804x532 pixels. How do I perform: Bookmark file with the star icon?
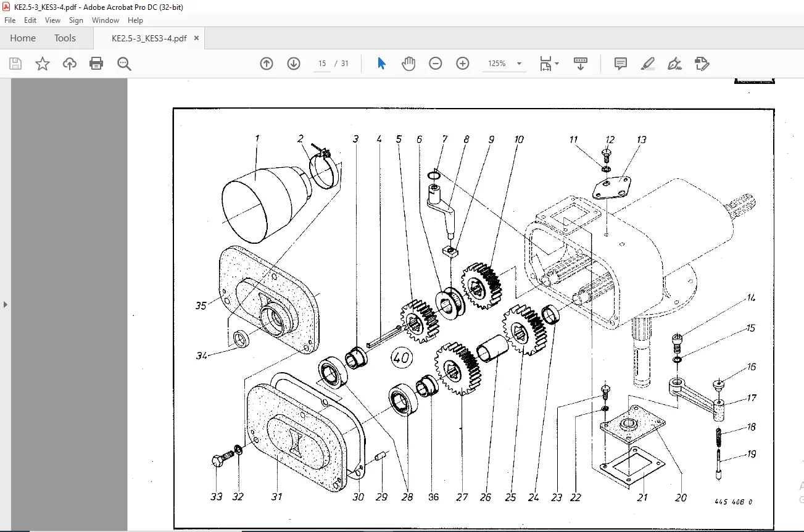coord(43,64)
